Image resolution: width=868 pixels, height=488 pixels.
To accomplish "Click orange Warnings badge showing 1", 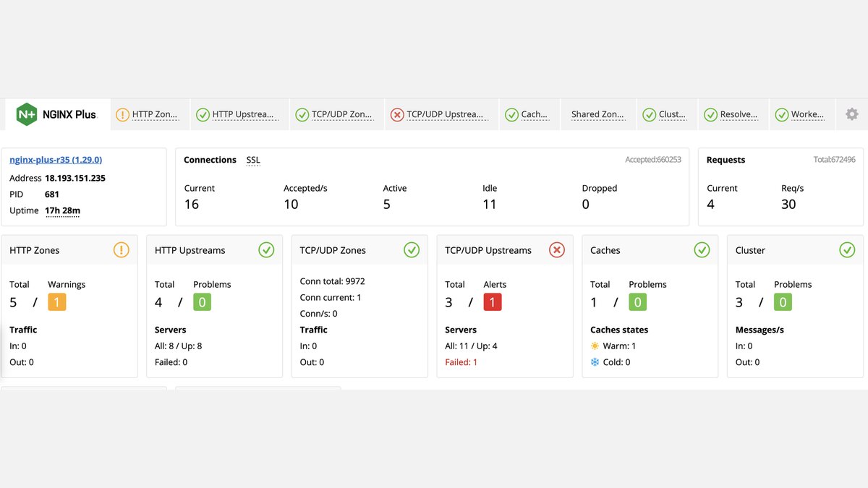I will click(57, 302).
